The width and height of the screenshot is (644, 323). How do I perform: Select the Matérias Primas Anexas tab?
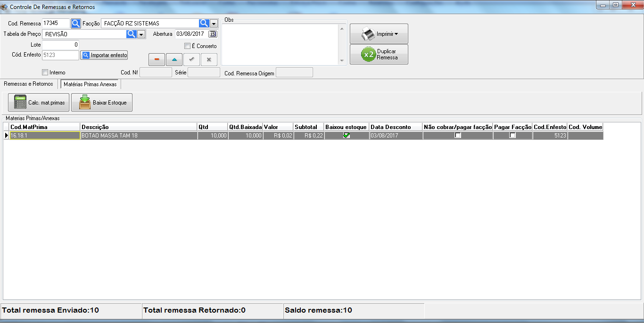tap(90, 84)
